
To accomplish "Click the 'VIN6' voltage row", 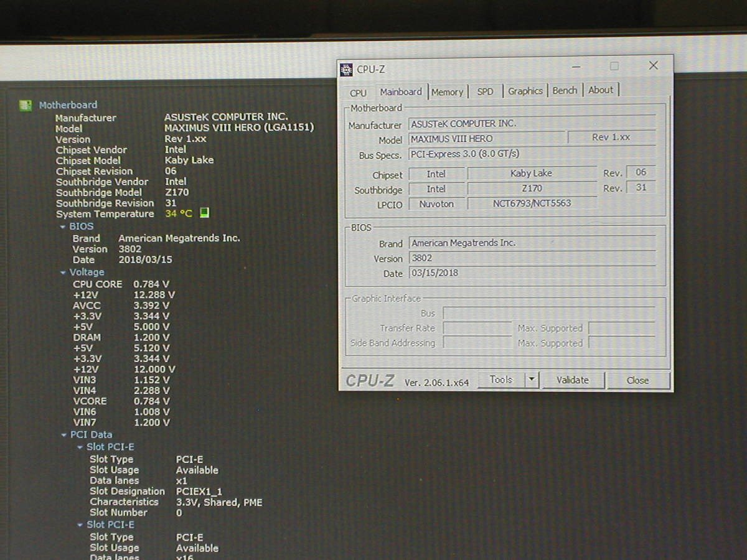I will 121,412.
